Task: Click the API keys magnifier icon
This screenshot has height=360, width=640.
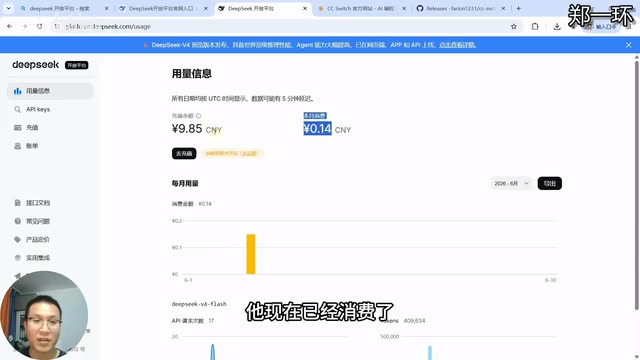Action: [18, 109]
